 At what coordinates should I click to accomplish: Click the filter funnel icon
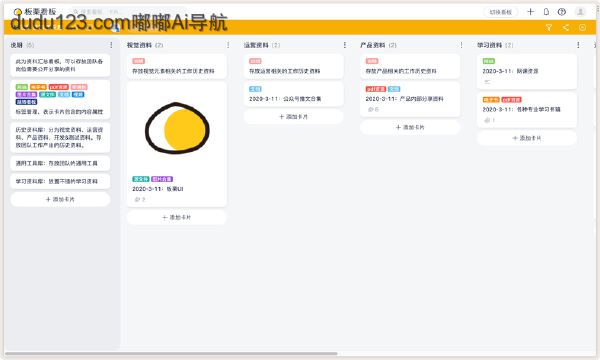[x=549, y=28]
